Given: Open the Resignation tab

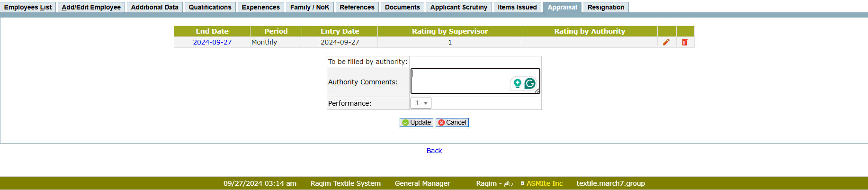Looking at the screenshot, I should tap(606, 7).
